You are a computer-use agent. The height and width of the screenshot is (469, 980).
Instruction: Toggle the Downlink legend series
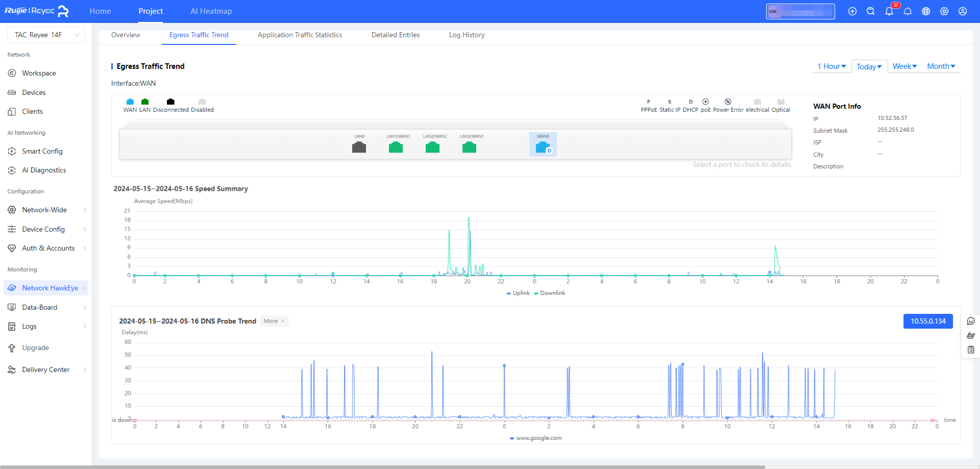point(550,293)
